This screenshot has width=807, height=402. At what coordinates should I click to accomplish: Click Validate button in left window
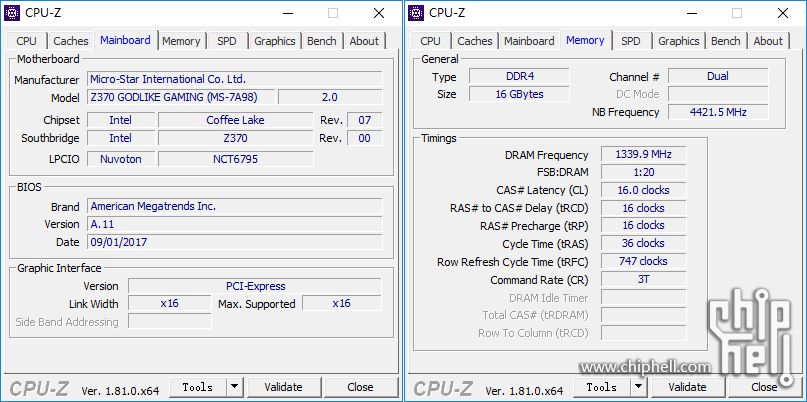pos(284,387)
